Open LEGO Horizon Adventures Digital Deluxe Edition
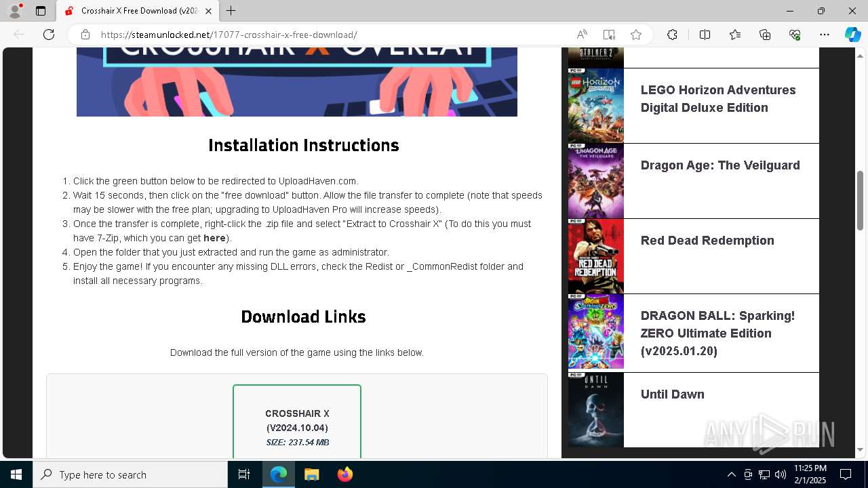Viewport: 868px width, 488px height. (x=718, y=99)
